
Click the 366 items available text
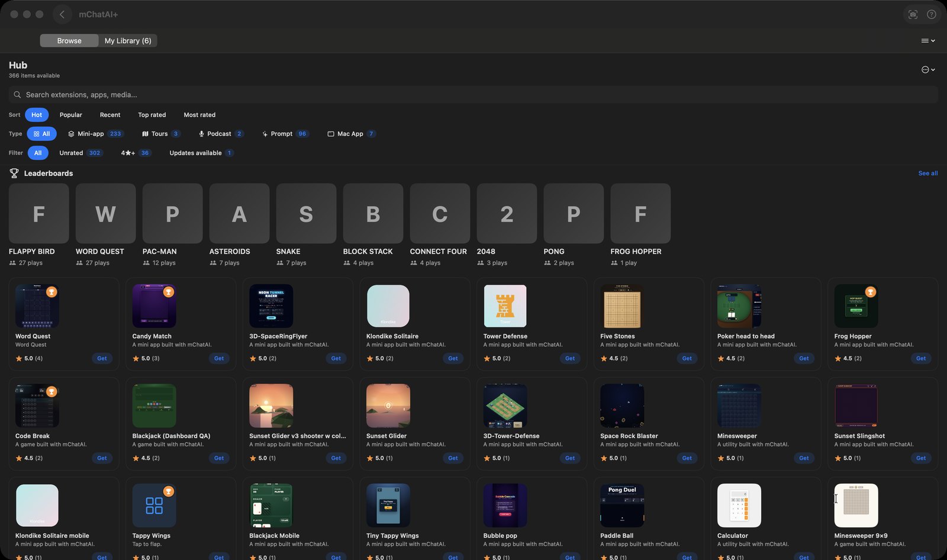(x=34, y=76)
